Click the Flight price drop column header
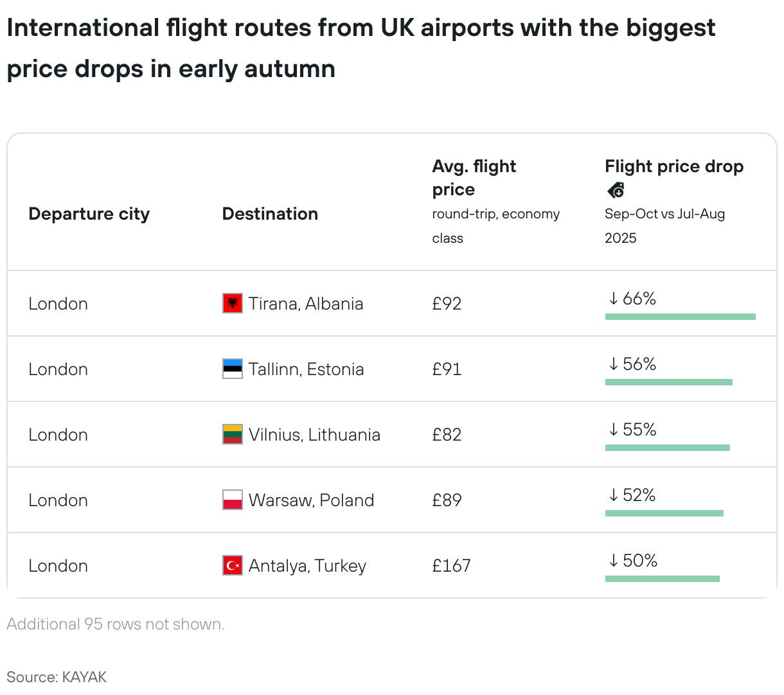The width and height of the screenshot is (784, 695). 674,166
